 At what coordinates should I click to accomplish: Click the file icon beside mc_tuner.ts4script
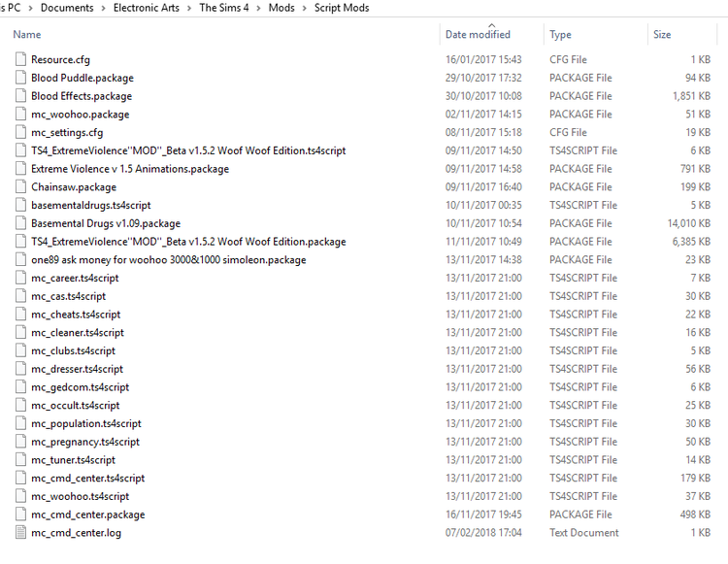[20, 459]
